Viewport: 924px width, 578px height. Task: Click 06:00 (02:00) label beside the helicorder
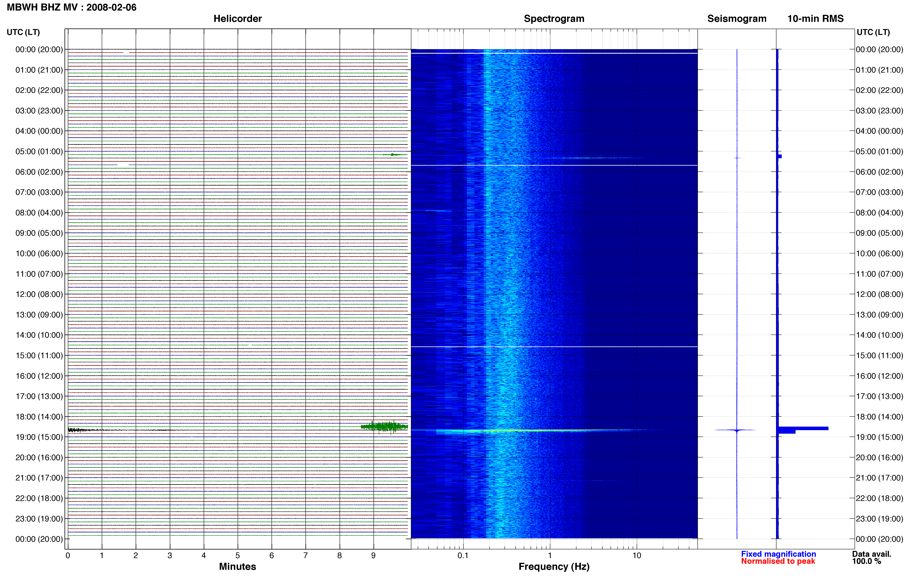click(x=39, y=172)
